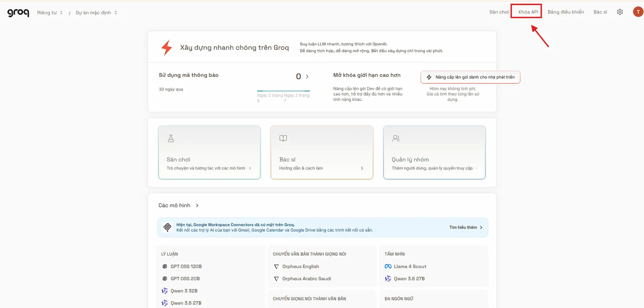Click the Qwen 3.6 27B icon under LÝ LUẬN
The width and height of the screenshot is (644, 308).
[165, 303]
